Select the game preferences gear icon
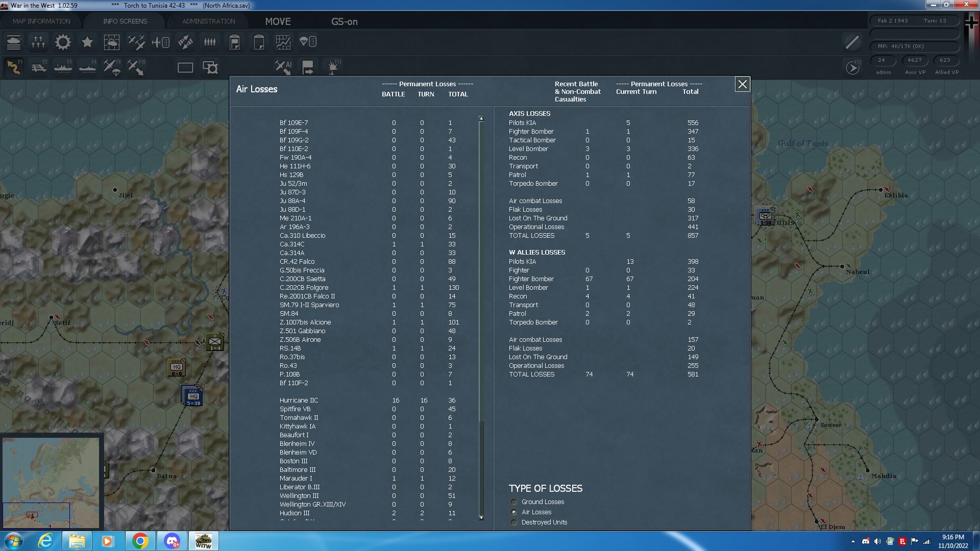This screenshot has height=551, width=980. [63, 42]
